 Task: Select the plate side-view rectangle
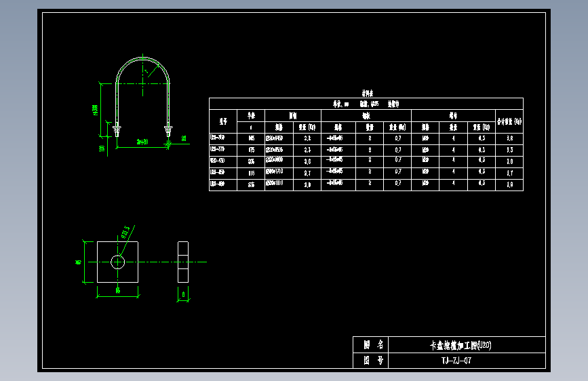183,262
